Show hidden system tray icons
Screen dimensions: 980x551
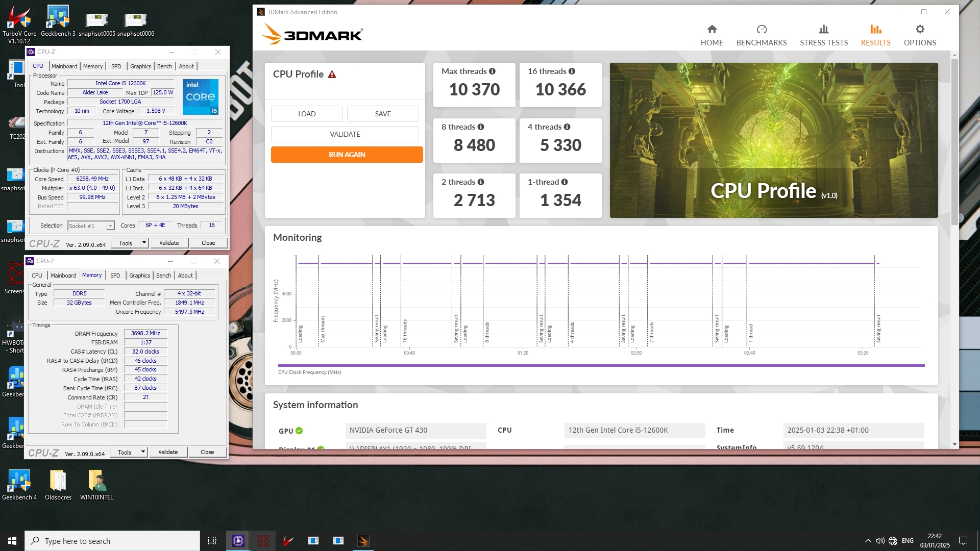[x=868, y=541]
